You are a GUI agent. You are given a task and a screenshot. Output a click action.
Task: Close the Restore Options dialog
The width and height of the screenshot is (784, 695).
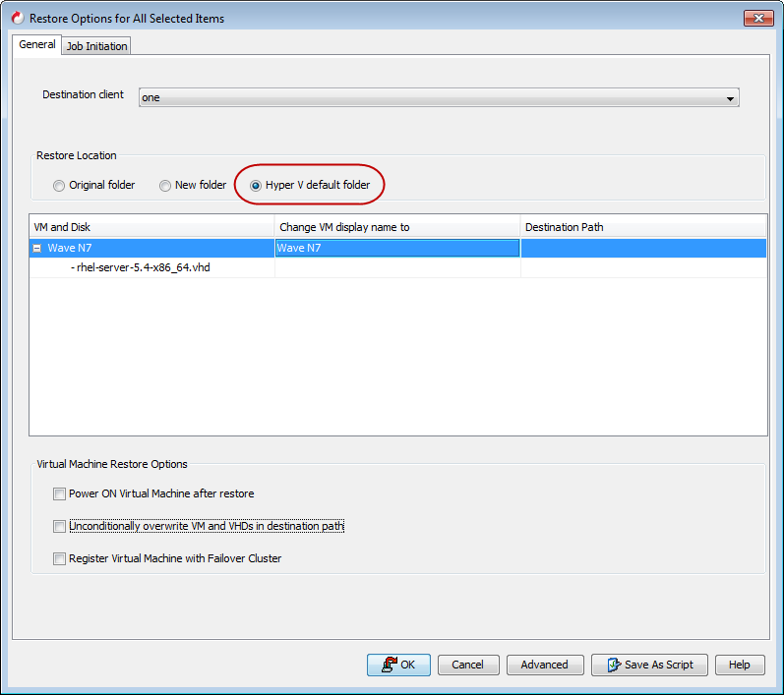(757, 18)
